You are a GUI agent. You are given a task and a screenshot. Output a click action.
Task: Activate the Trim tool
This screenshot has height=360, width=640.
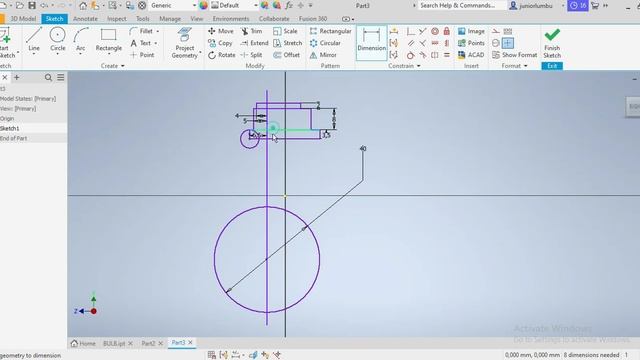251,31
